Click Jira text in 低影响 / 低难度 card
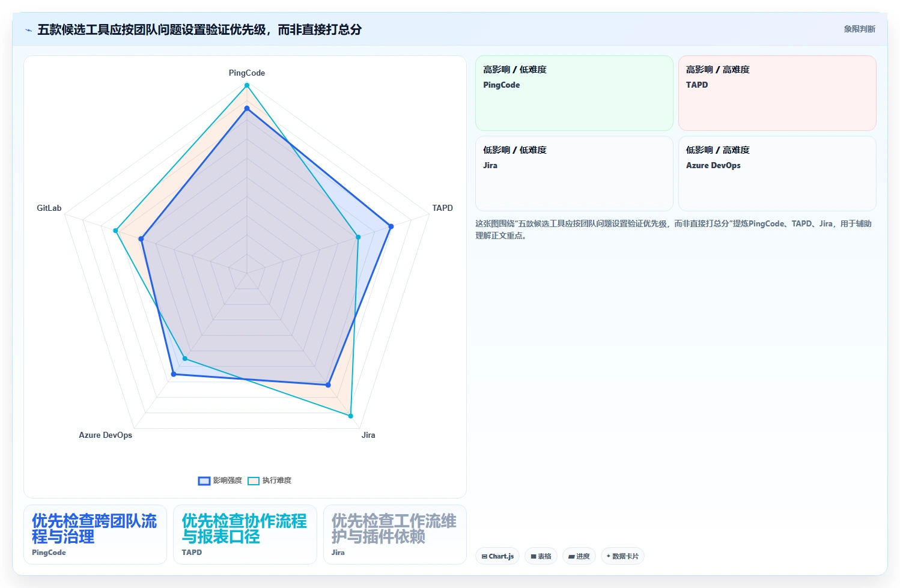 (x=490, y=165)
